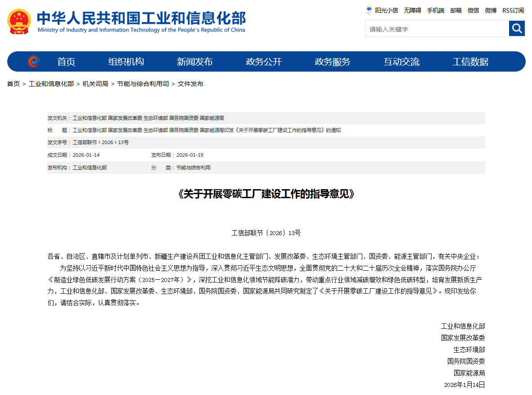Click the search magnifier icon

[517, 28]
